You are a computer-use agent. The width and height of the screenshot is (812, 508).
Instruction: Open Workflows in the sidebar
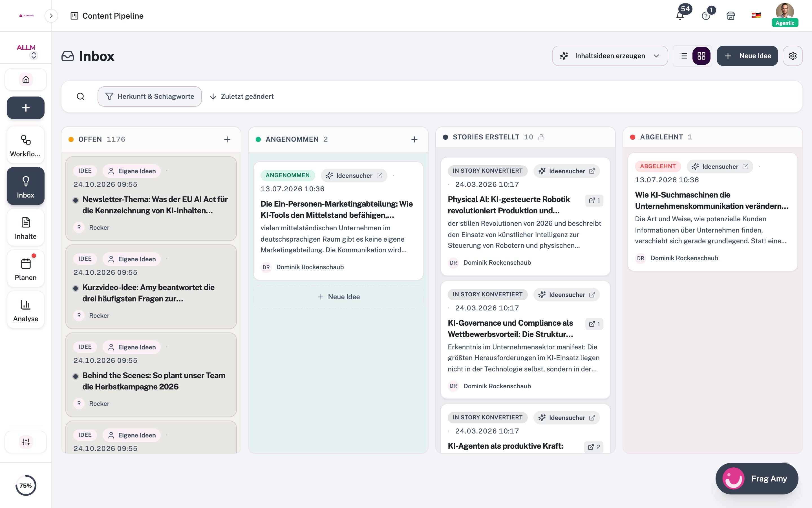[26, 145]
